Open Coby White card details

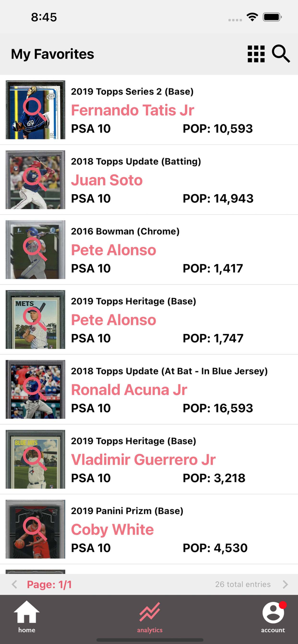(112, 530)
